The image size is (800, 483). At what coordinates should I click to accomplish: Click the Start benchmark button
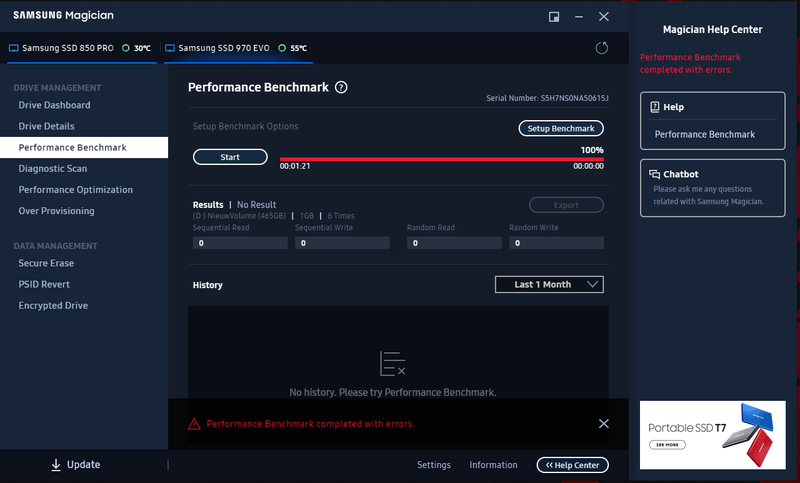click(230, 157)
